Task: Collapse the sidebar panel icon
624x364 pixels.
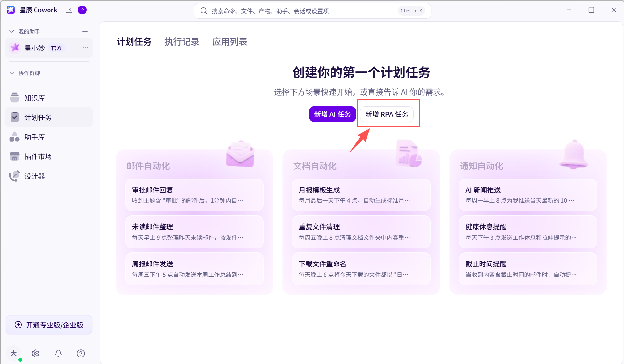Action: pos(69,10)
